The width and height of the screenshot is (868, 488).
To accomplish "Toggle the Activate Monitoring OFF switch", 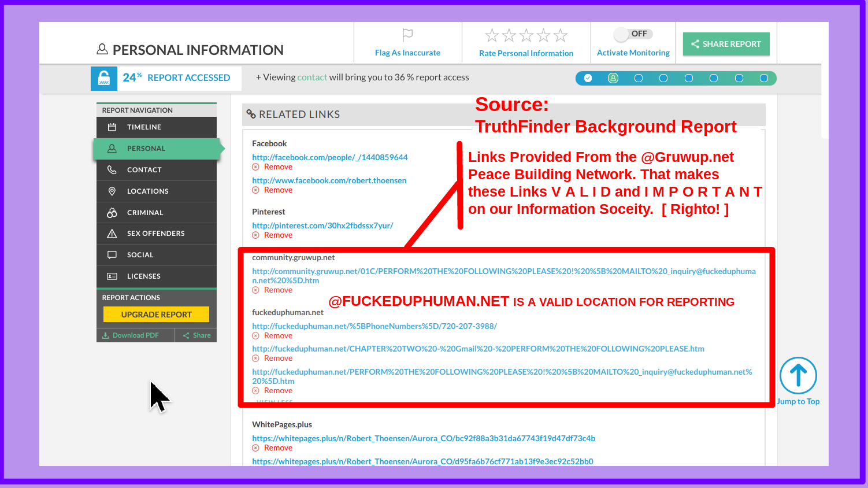I will pos(633,34).
